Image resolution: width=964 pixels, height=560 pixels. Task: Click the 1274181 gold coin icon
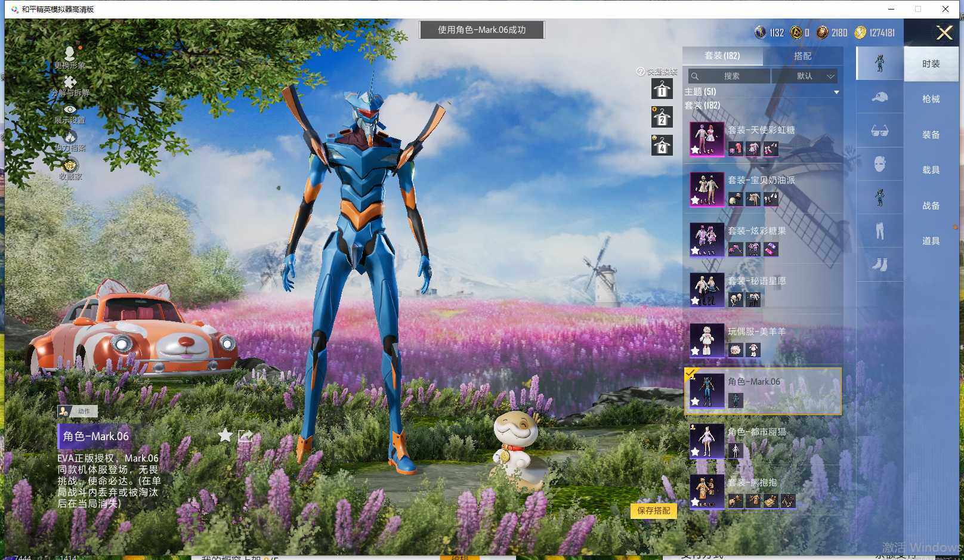pos(860,32)
